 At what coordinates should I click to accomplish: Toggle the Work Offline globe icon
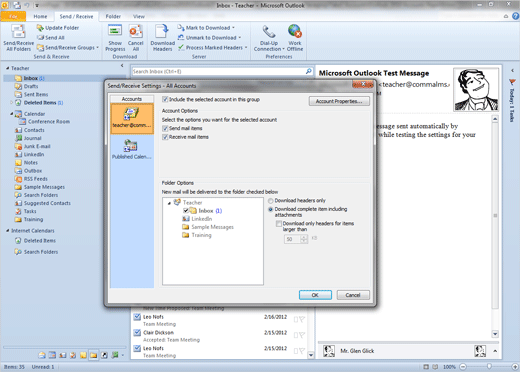(x=295, y=31)
